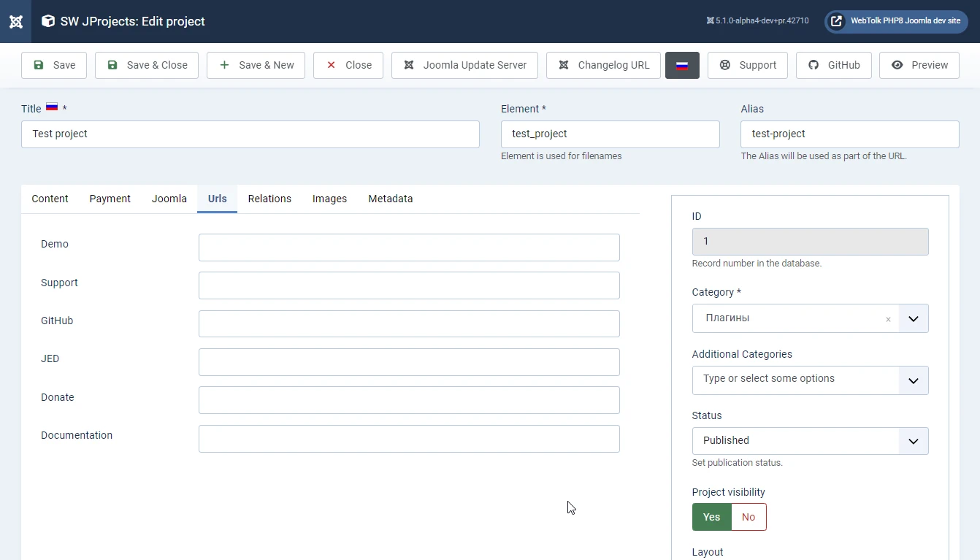The height and width of the screenshot is (560, 980).
Task: Click Save & New button
Action: coord(256,65)
